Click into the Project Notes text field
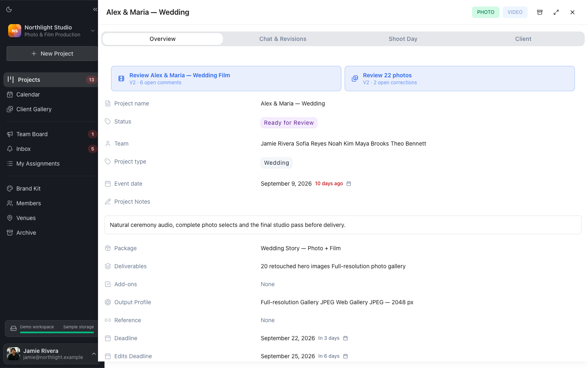The height and width of the screenshot is (368, 588). (x=343, y=225)
